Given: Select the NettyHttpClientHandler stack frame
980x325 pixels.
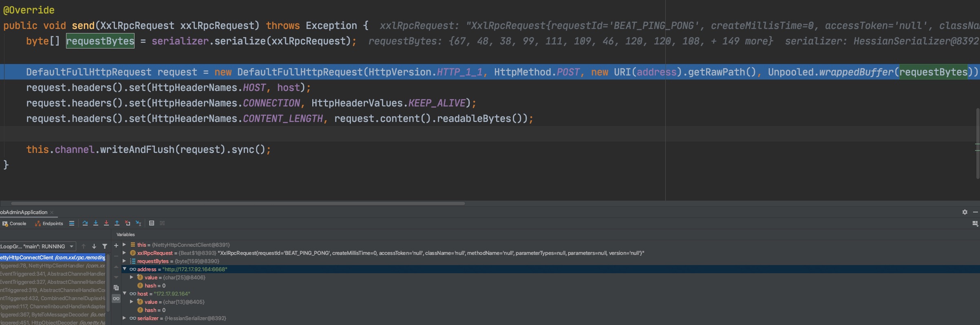Looking at the screenshot, I should (x=53, y=265).
